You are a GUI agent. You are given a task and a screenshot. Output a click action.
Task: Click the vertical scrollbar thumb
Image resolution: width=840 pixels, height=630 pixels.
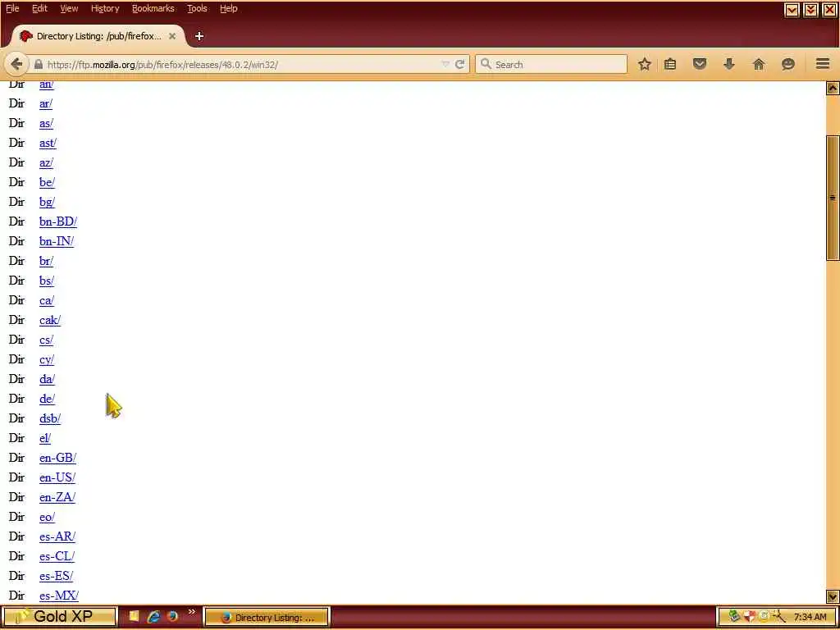(x=833, y=199)
